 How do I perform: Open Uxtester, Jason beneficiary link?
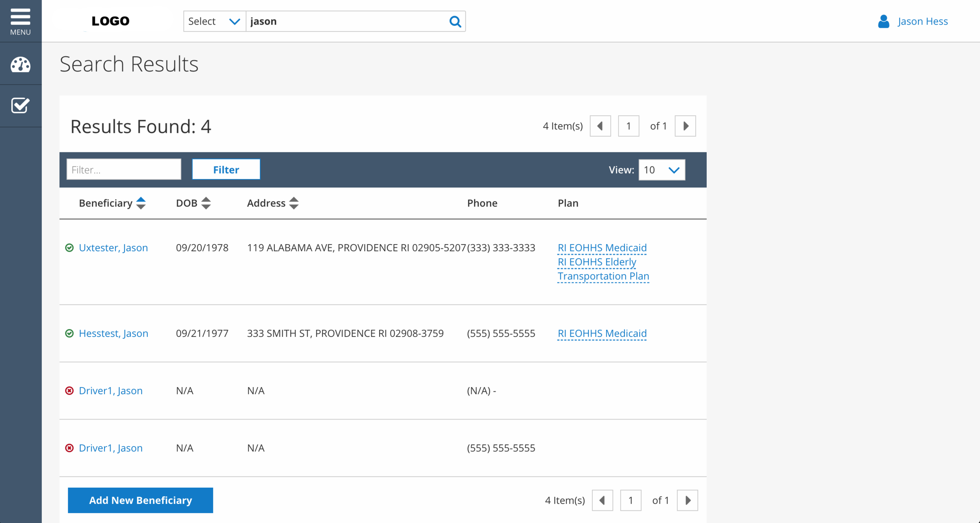(113, 248)
